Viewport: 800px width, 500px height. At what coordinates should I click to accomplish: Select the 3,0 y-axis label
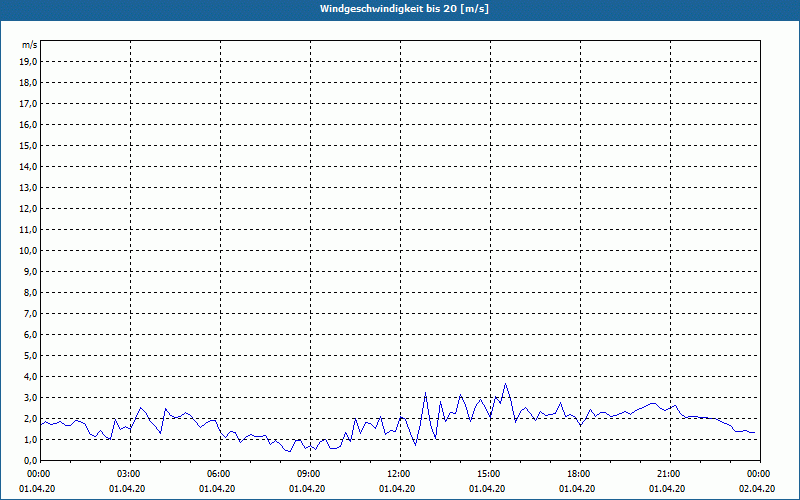tap(30, 397)
